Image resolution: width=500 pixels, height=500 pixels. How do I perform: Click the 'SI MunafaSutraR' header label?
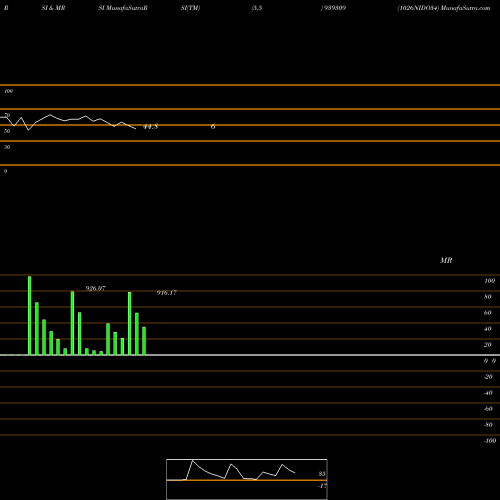(123, 8)
